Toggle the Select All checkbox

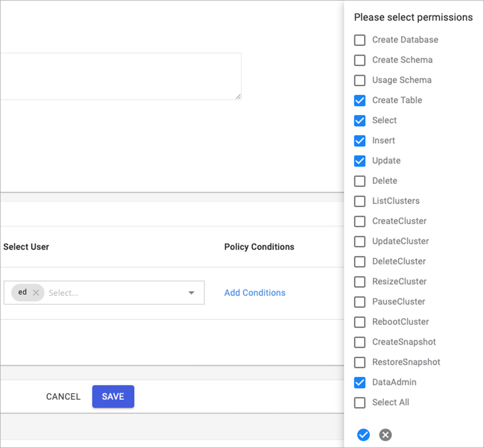(x=360, y=403)
